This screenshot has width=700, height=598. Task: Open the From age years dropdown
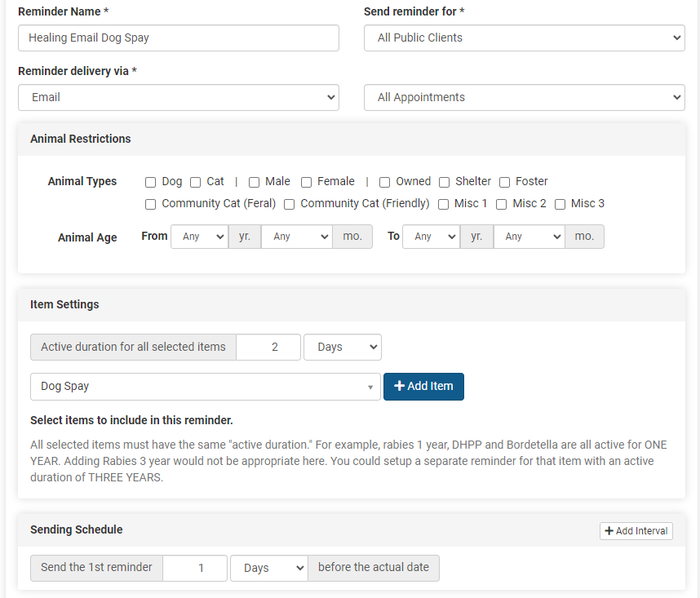199,237
